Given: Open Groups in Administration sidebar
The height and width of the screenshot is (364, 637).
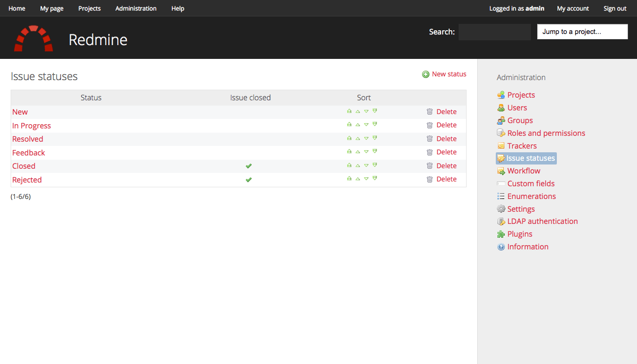Looking at the screenshot, I should [x=515, y=120].
